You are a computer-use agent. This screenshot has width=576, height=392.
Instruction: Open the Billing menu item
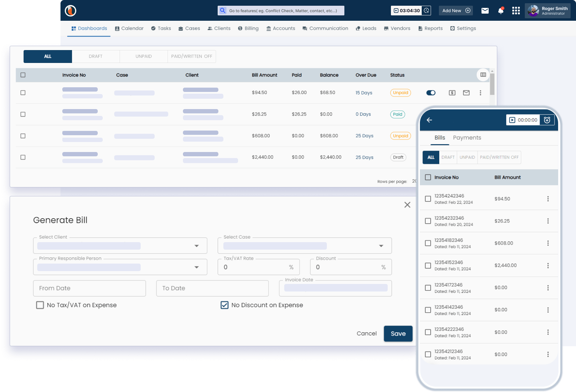pyautogui.click(x=248, y=29)
